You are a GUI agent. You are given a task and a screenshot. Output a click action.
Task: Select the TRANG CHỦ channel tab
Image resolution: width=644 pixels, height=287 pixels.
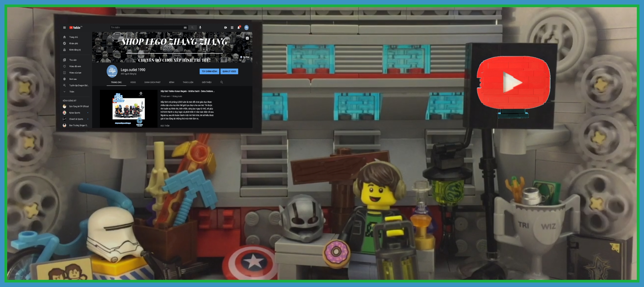tap(116, 82)
